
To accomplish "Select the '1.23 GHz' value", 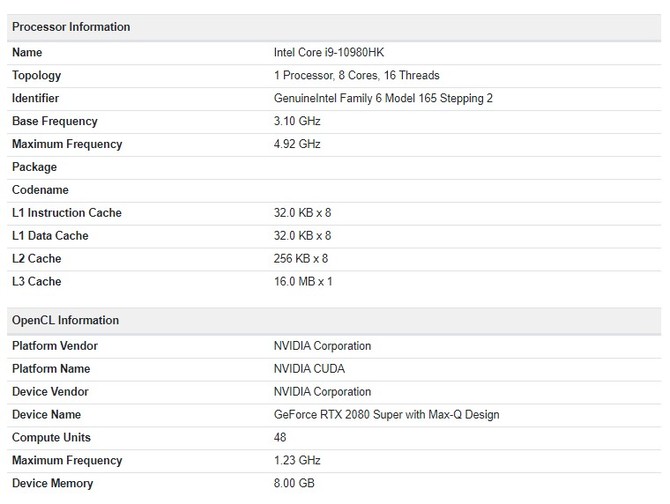I will click(x=297, y=460).
